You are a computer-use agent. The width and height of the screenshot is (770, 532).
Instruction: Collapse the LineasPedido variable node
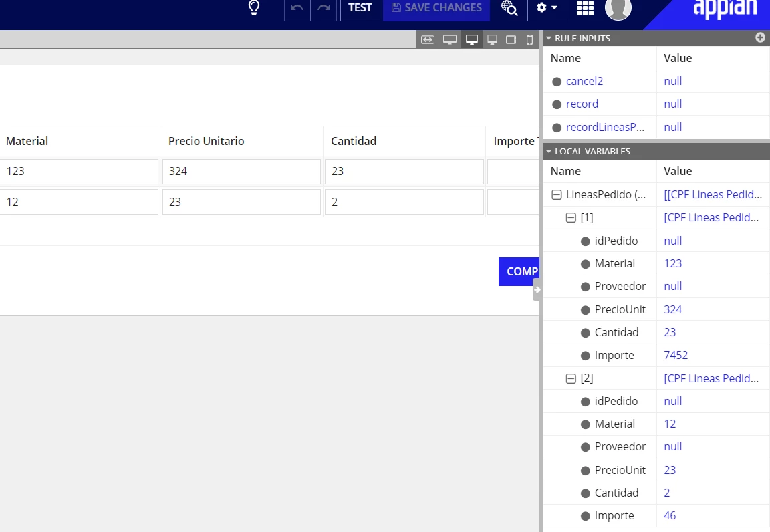(x=556, y=195)
